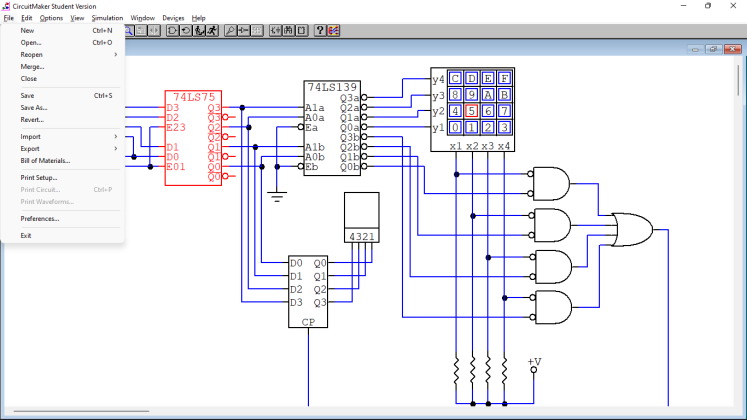Open the Simulation menu
747x420 pixels.
107,18
